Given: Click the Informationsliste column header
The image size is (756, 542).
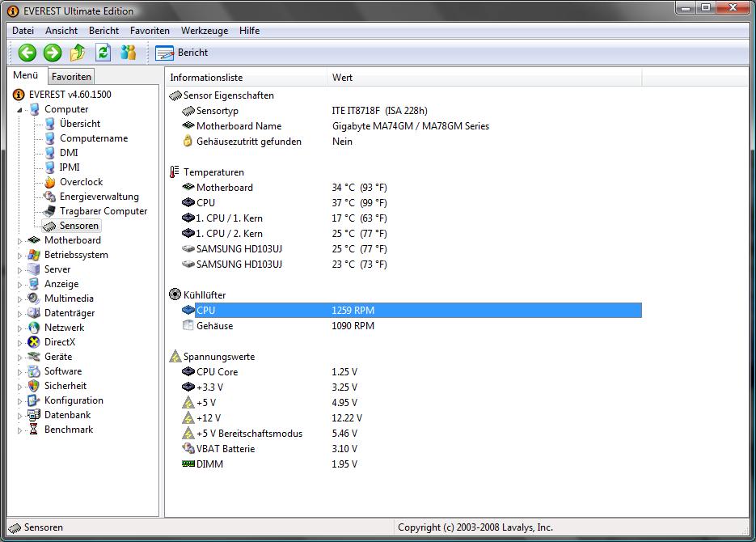Looking at the screenshot, I should (x=247, y=78).
